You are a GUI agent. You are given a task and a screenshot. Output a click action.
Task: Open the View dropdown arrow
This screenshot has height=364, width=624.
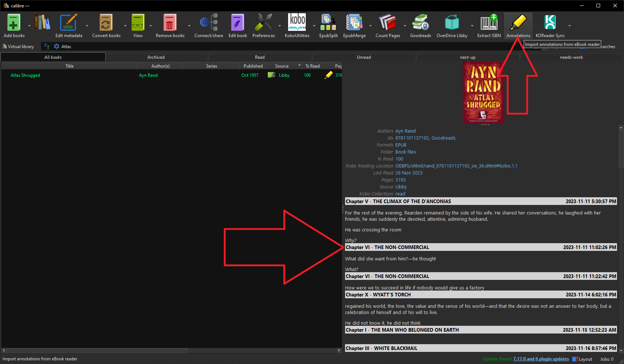151,26
